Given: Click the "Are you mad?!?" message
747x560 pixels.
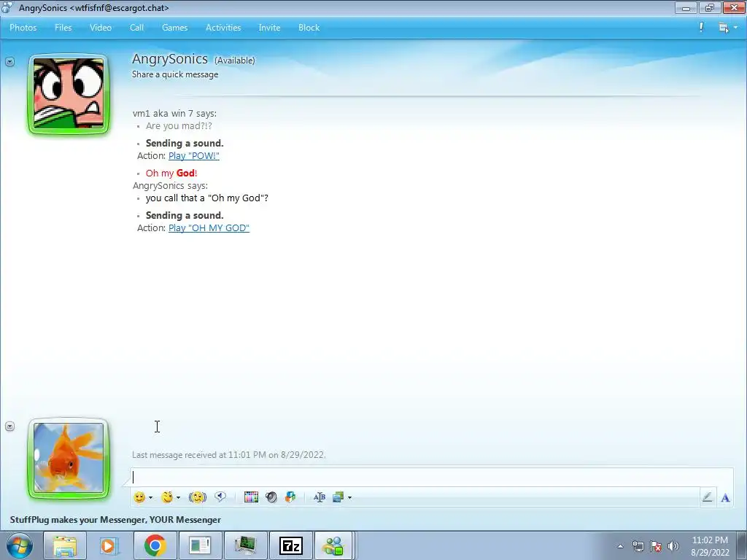Looking at the screenshot, I should pos(179,126).
